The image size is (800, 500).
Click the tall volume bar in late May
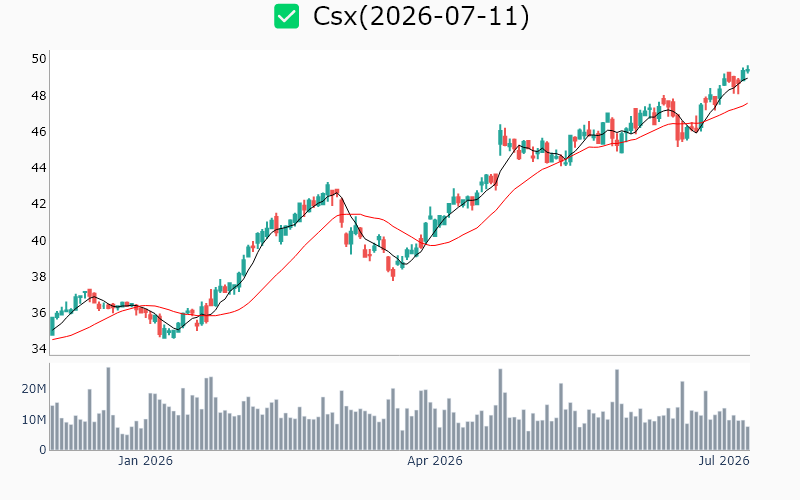617,410
